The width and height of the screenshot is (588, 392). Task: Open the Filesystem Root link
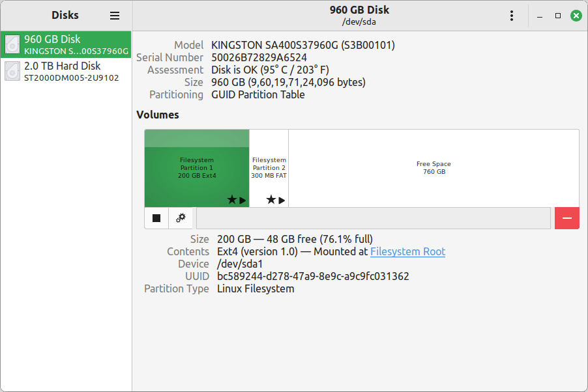click(x=407, y=251)
